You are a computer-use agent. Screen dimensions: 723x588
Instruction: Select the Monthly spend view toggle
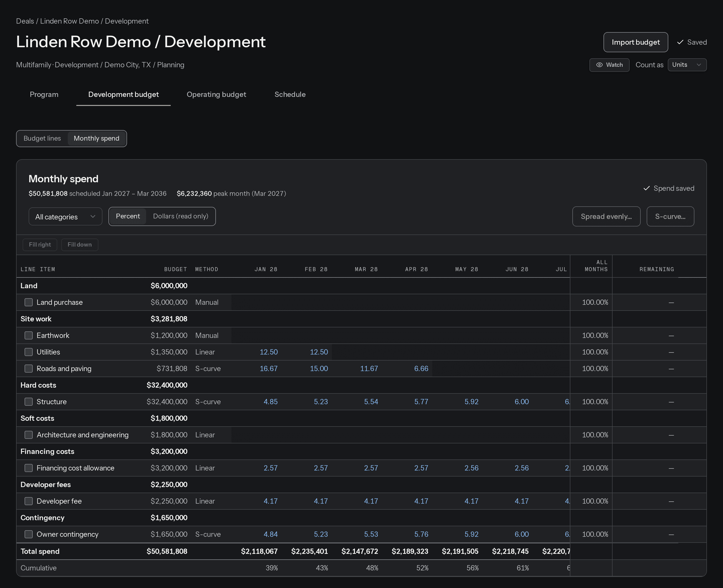coord(96,139)
